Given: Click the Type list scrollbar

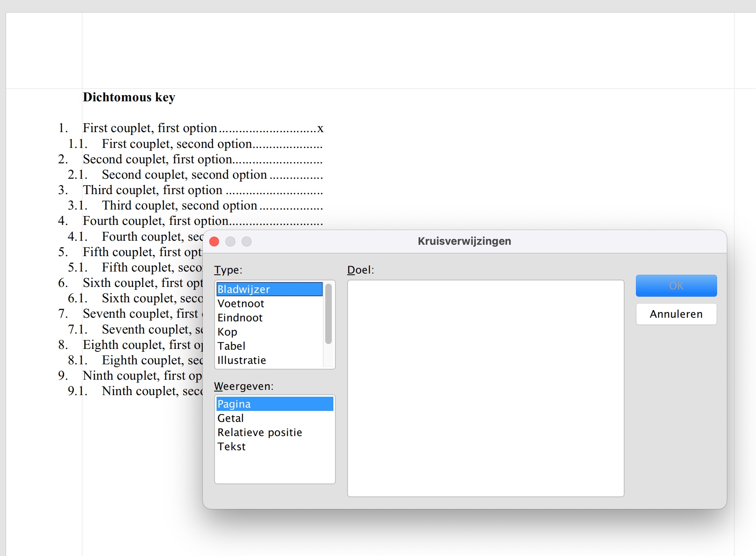Looking at the screenshot, I should coord(329,314).
